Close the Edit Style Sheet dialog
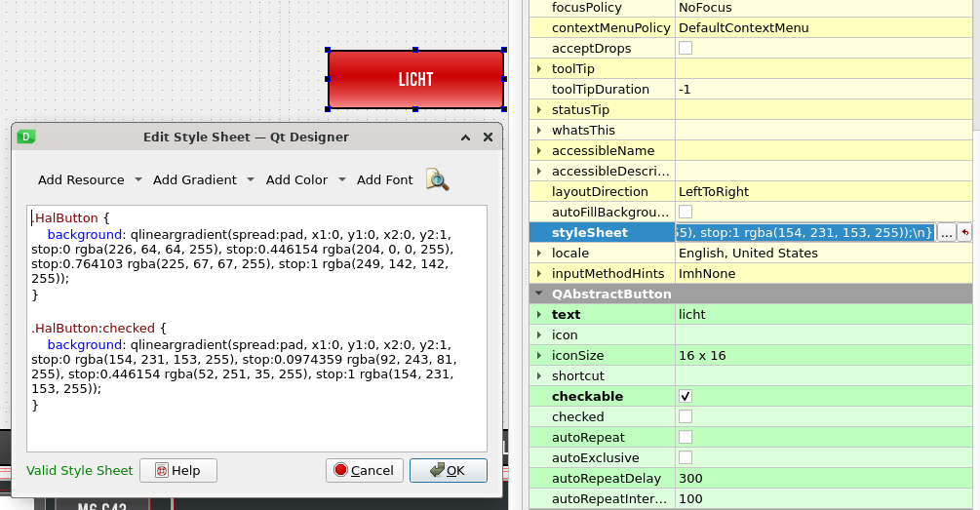Image resolution: width=980 pixels, height=510 pixels. (488, 137)
